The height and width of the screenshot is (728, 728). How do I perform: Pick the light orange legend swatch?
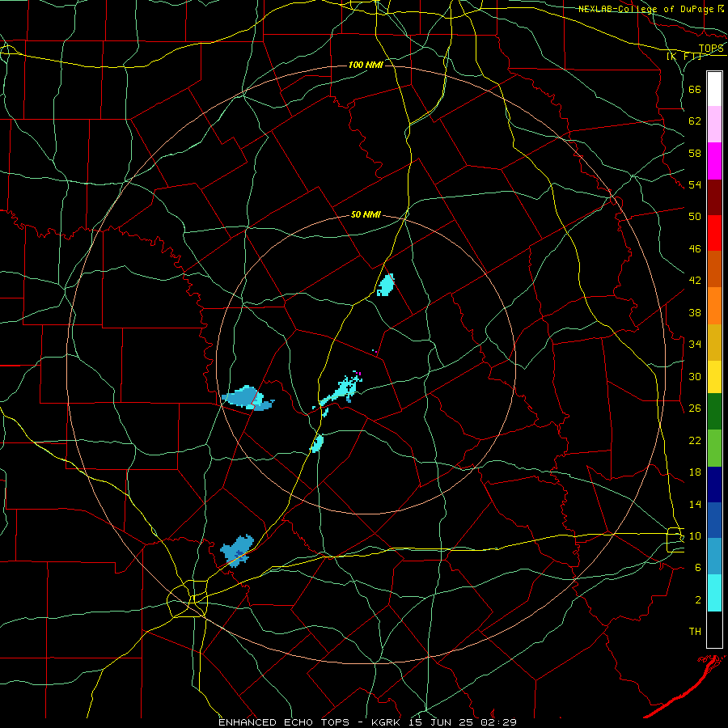pos(714,305)
